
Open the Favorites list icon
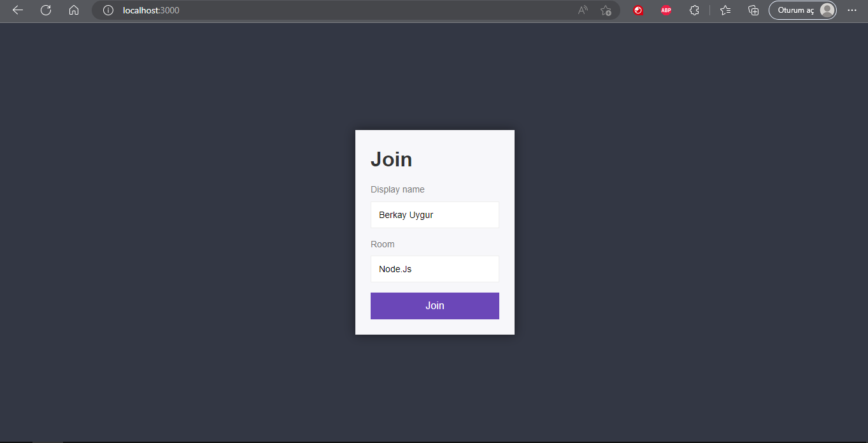click(x=725, y=10)
